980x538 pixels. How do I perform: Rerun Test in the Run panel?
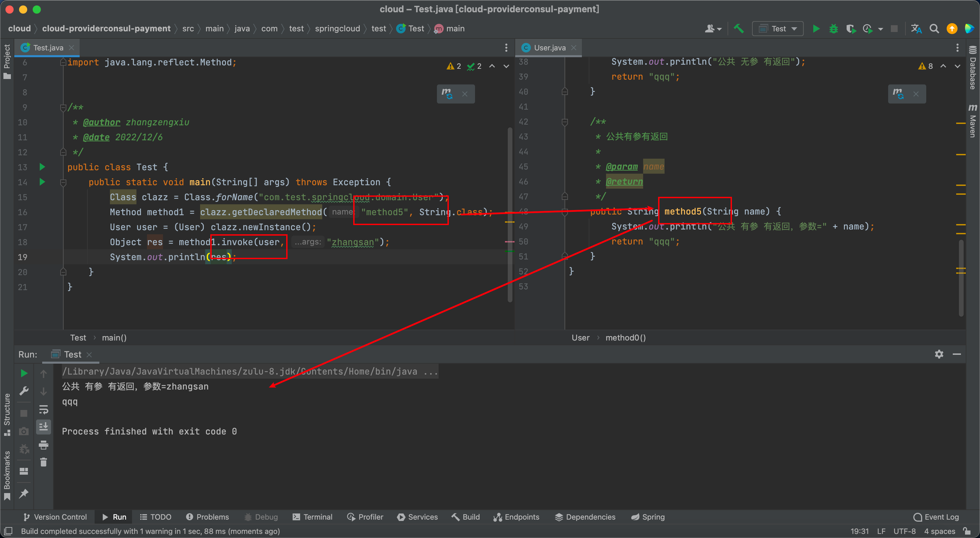[x=23, y=373]
